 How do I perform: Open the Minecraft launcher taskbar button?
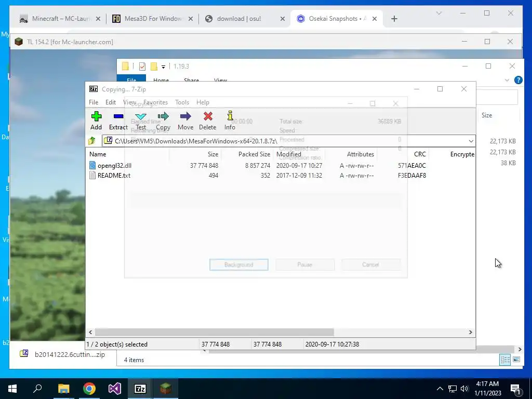pyautogui.click(x=166, y=389)
